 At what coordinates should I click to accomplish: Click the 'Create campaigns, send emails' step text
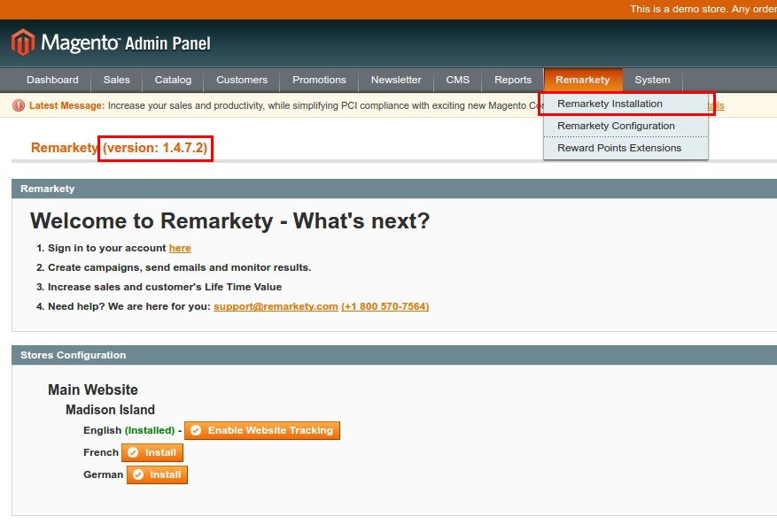(x=179, y=267)
